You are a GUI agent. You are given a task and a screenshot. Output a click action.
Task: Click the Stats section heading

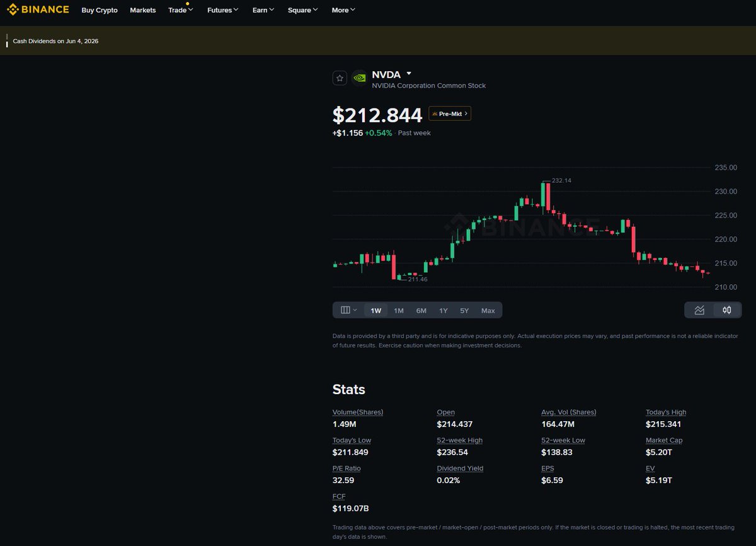(349, 389)
